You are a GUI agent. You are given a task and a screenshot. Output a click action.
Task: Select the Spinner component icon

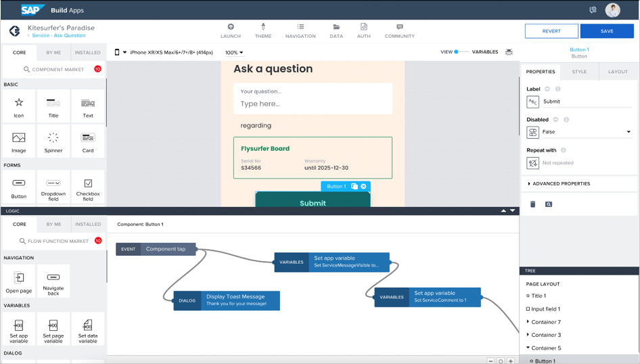(x=53, y=138)
